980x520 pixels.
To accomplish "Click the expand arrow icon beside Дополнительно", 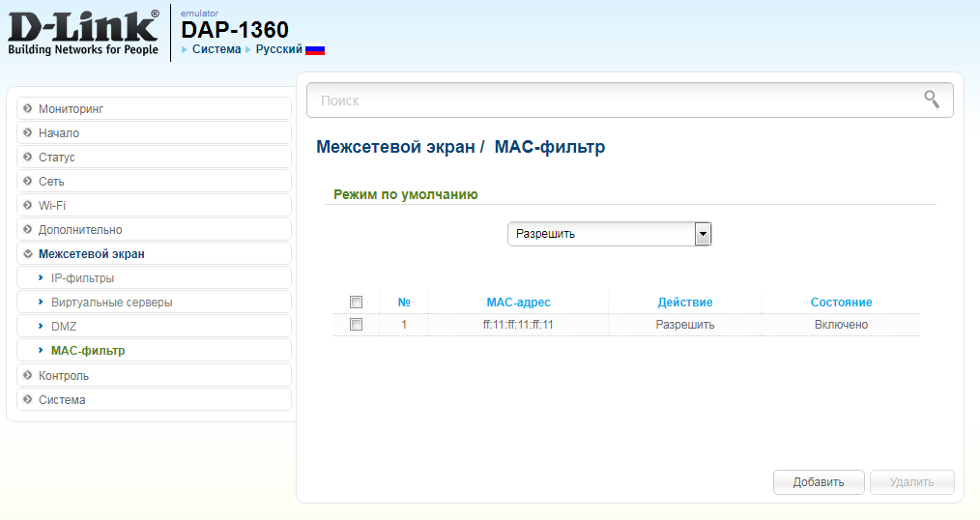I will 27,229.
